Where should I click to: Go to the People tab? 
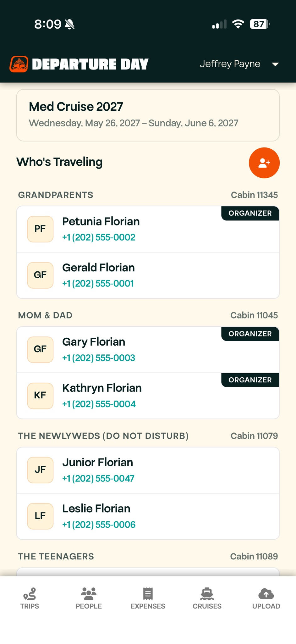pos(89,598)
